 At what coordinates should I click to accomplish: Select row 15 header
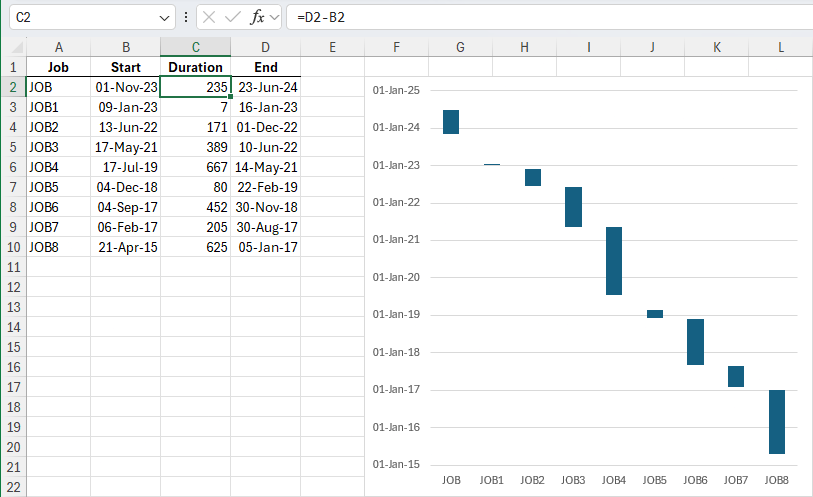tap(13, 347)
